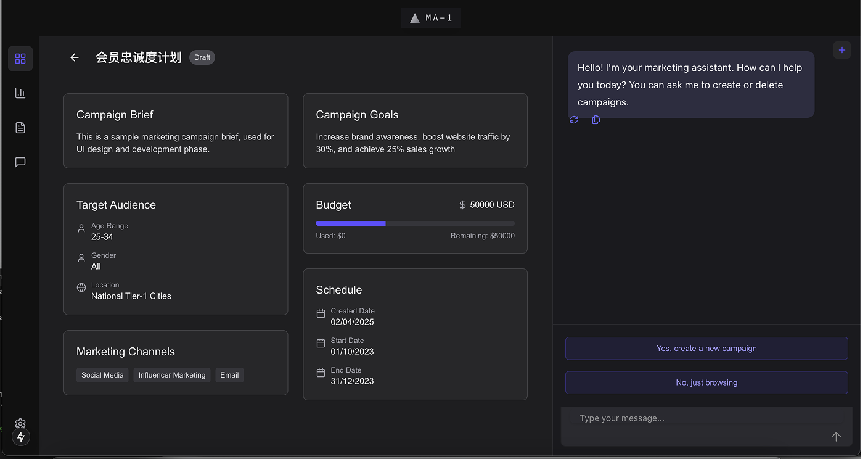Click 'National Tier-1 Cities' location value
Viewport: 868px width, 459px height.
click(131, 296)
